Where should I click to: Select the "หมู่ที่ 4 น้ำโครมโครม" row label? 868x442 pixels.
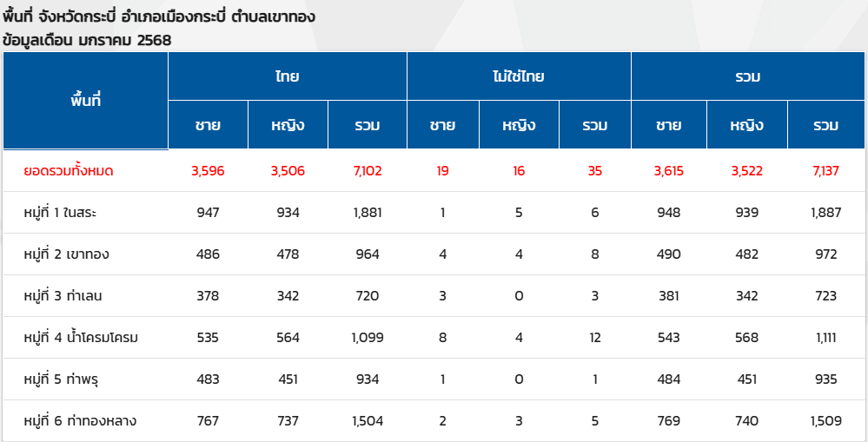coord(82,338)
